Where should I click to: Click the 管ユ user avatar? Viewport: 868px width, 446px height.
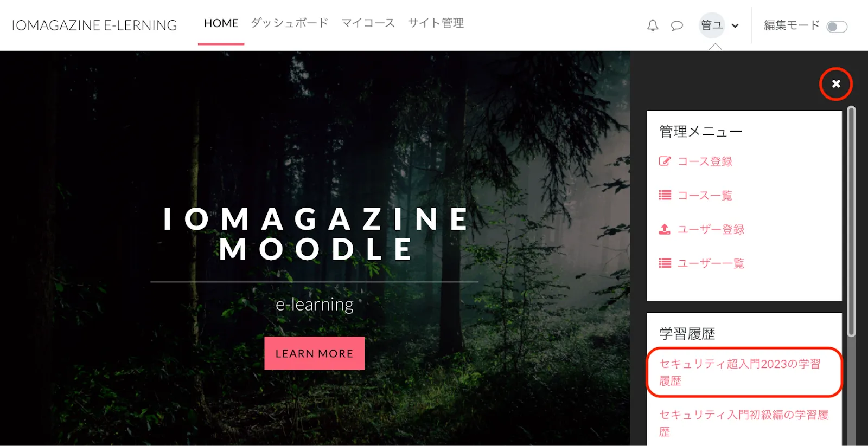tap(712, 25)
